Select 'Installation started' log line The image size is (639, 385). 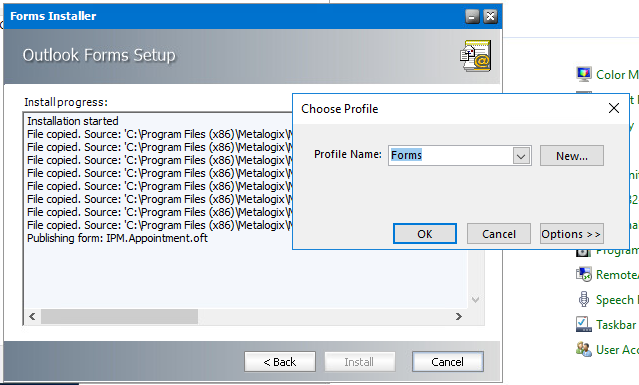(x=73, y=121)
